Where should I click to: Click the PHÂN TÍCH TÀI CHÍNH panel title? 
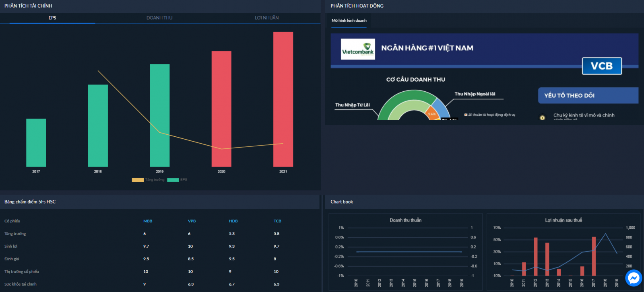[x=28, y=6]
